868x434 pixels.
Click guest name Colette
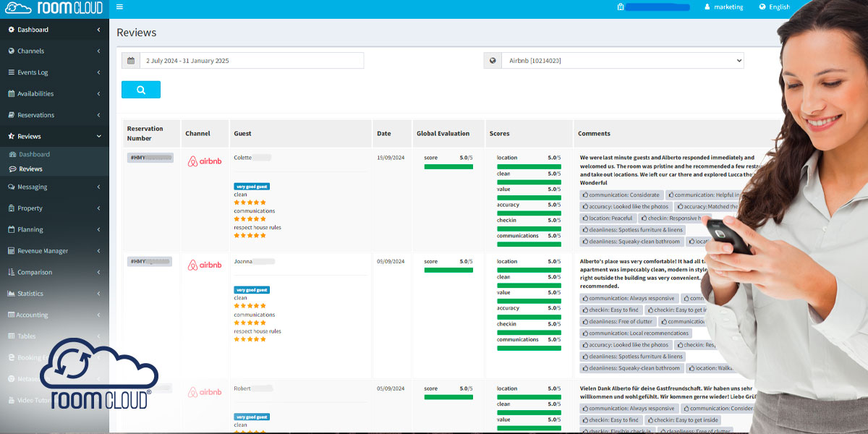click(x=243, y=158)
